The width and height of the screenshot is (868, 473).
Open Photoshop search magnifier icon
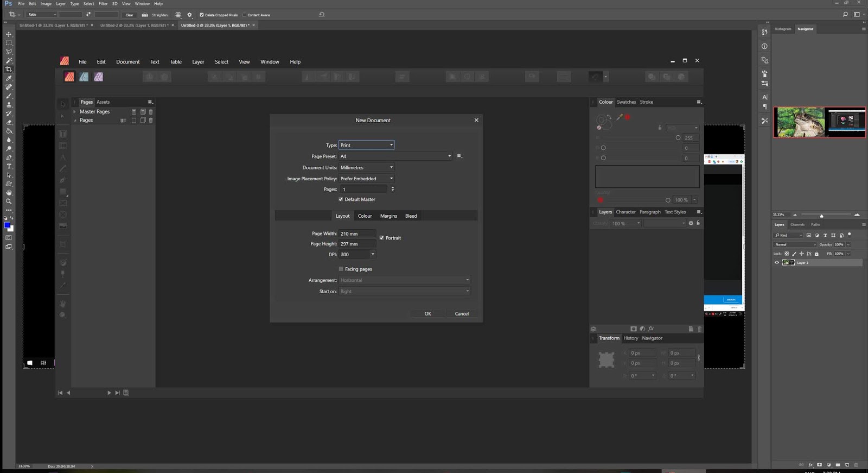[x=845, y=15]
